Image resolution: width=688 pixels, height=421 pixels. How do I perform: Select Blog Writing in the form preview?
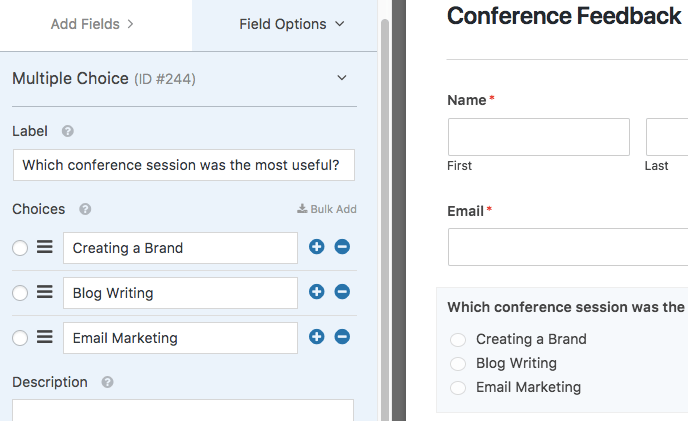[459, 363]
